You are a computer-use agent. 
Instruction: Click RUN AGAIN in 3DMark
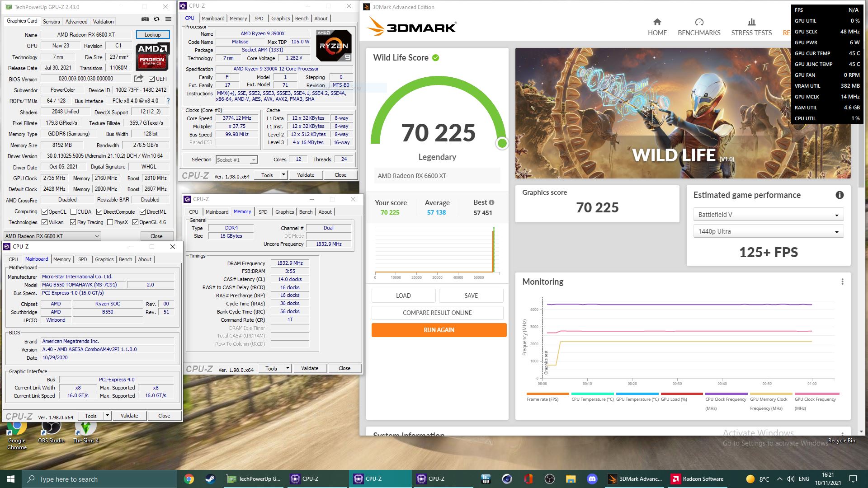(x=439, y=330)
